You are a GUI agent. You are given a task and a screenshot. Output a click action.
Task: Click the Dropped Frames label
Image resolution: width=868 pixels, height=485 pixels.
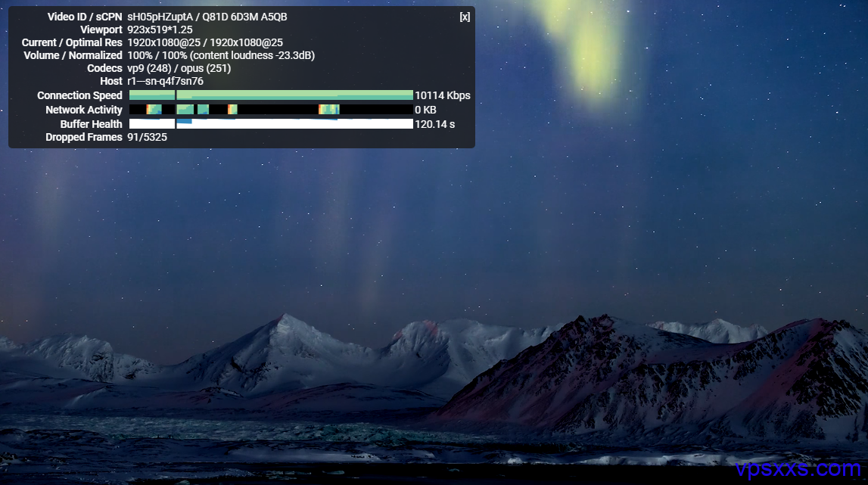[84, 137]
